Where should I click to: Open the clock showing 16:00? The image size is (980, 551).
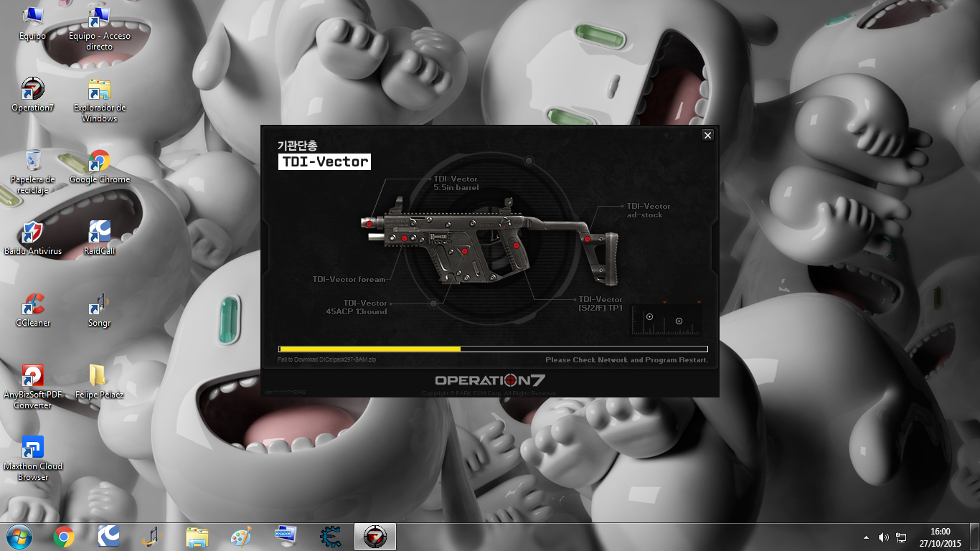point(940,537)
